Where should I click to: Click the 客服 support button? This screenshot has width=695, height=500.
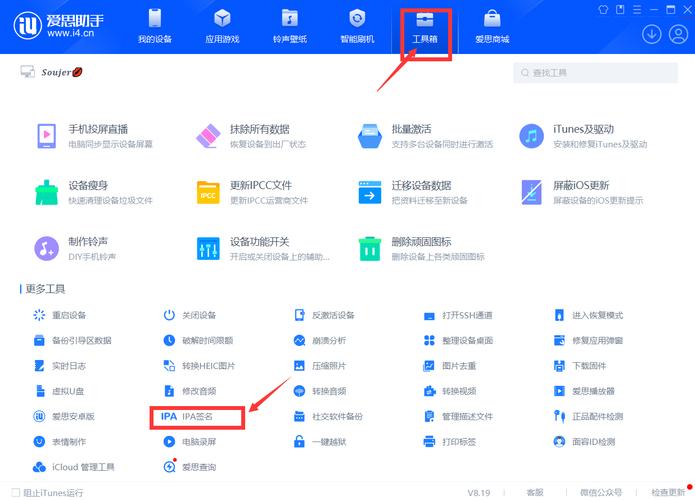[x=537, y=492]
